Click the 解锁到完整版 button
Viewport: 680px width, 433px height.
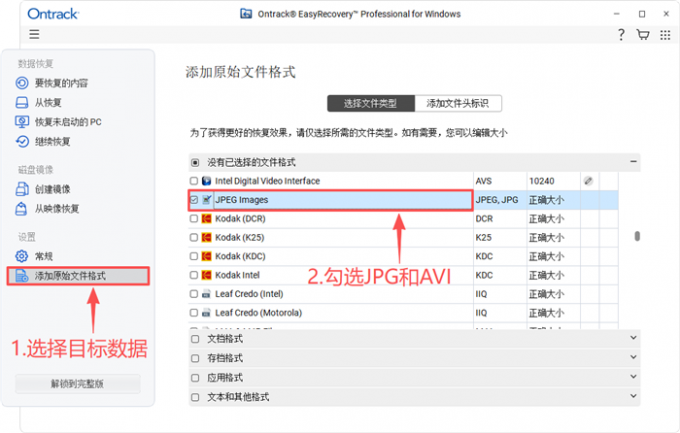point(78,384)
